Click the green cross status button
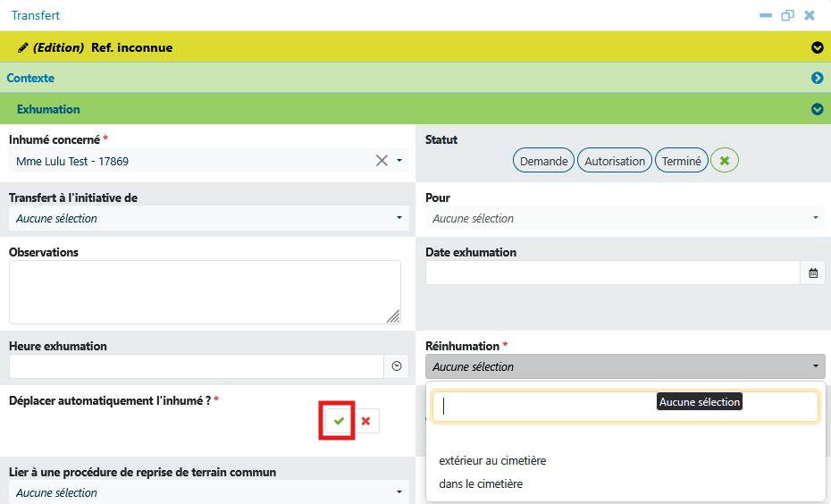 click(725, 161)
